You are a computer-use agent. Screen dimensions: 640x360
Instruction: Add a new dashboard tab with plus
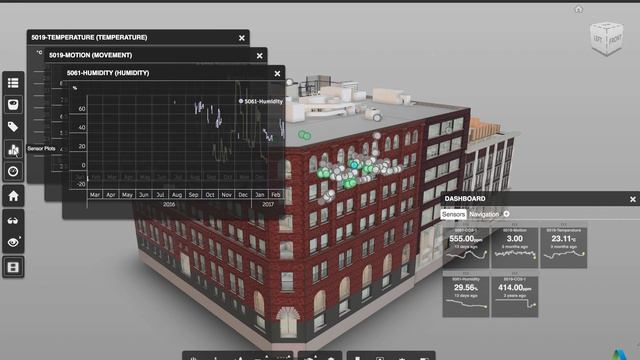506,214
